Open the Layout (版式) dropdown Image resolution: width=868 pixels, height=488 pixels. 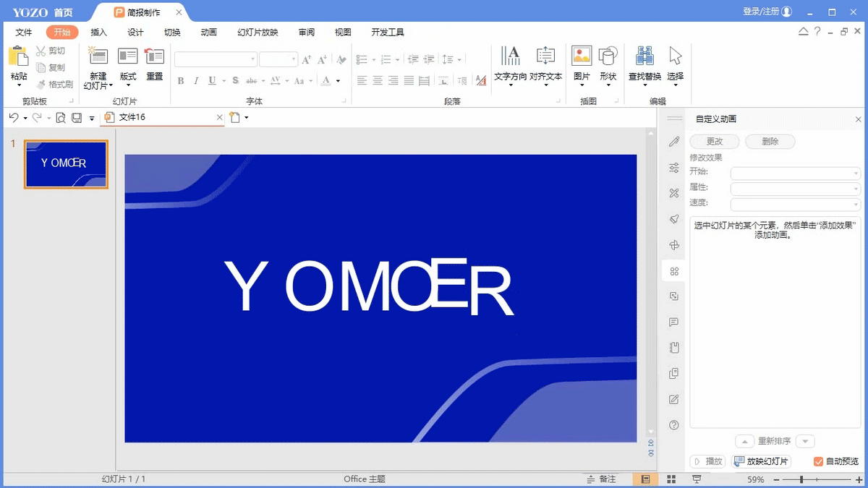(128, 85)
